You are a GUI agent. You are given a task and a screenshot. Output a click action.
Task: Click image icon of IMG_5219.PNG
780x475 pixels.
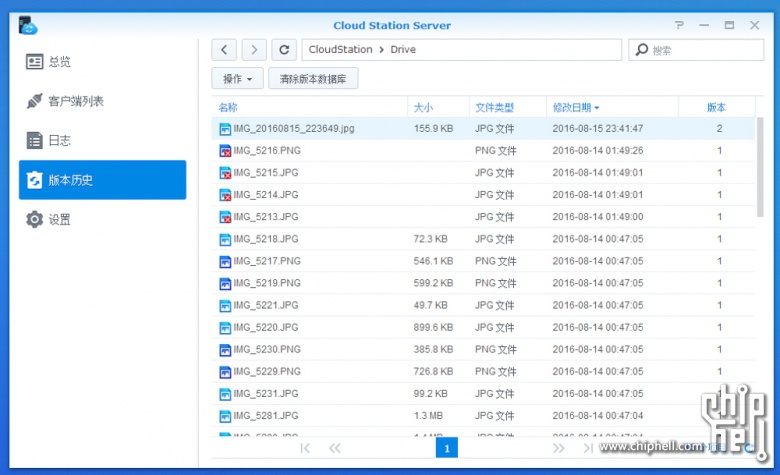click(225, 284)
